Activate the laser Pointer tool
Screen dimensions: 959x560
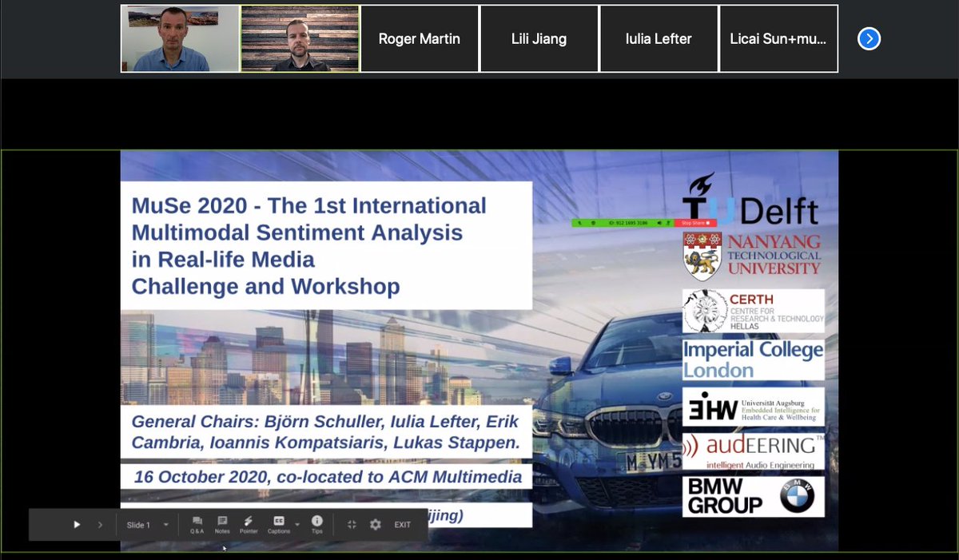pyautogui.click(x=249, y=525)
